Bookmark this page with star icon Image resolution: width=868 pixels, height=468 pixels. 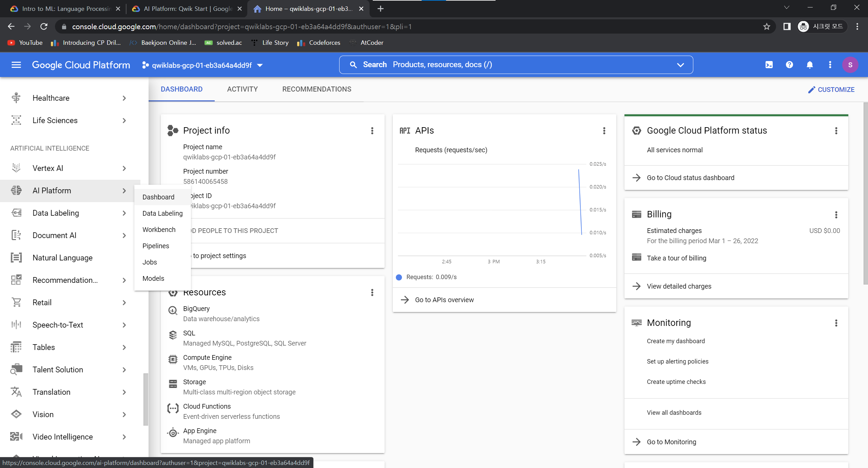pyautogui.click(x=767, y=26)
